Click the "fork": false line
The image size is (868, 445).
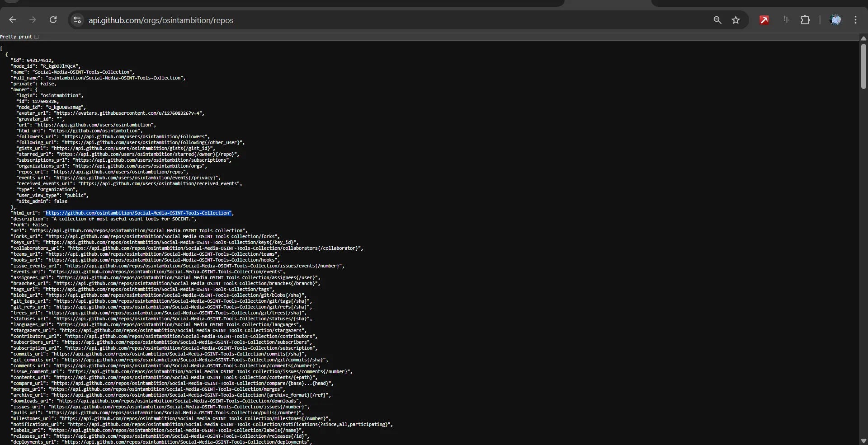[29, 225]
